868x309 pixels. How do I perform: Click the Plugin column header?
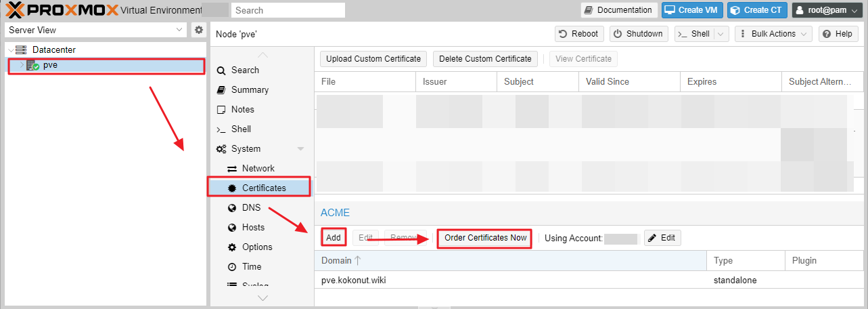tap(824, 260)
